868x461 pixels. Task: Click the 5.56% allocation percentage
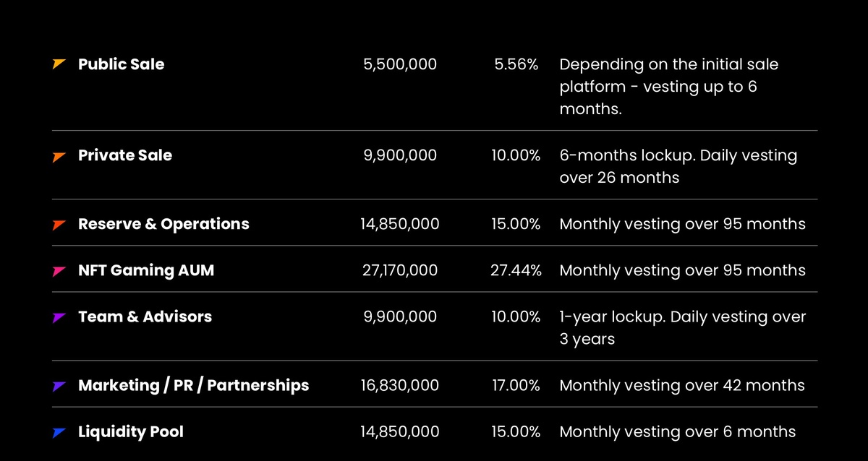[516, 64]
